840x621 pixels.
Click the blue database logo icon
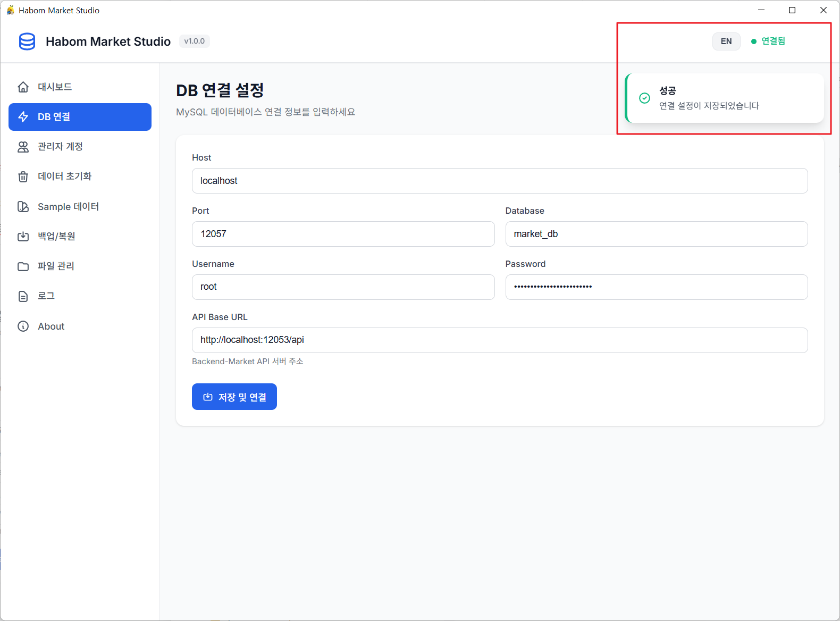(27, 41)
